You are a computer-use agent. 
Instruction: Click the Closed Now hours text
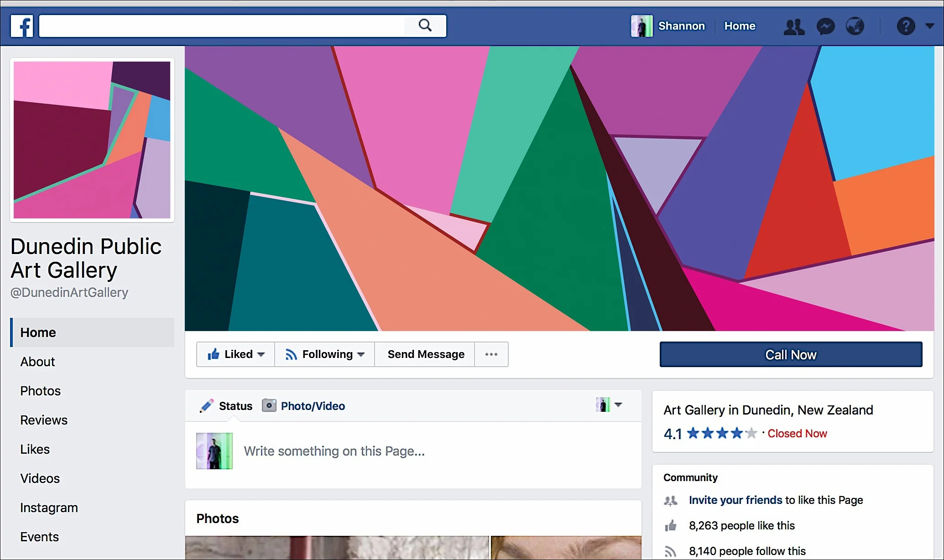pos(797,434)
